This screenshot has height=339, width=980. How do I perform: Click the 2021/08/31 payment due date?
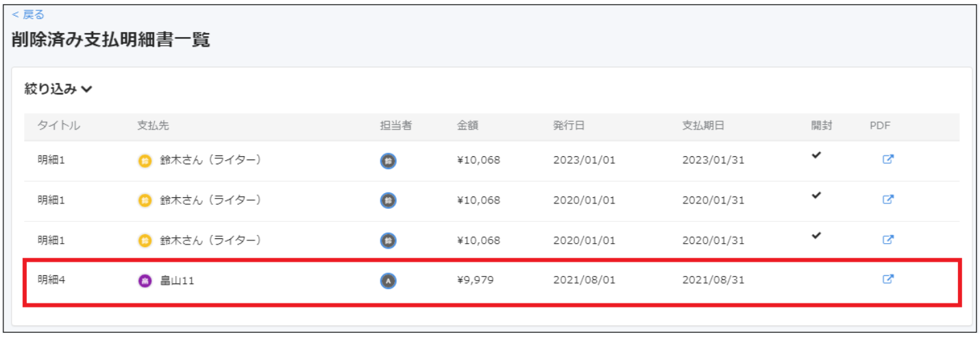[713, 280]
